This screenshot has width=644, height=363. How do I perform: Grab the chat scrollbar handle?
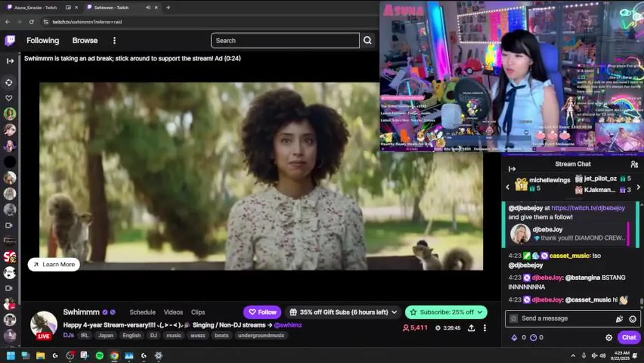(x=641, y=301)
